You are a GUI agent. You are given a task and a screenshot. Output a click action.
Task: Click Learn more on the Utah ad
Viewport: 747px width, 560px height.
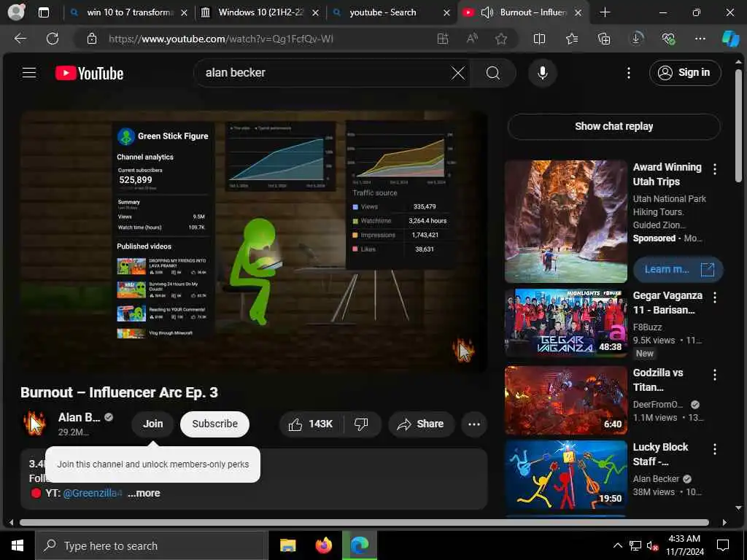[x=678, y=270]
